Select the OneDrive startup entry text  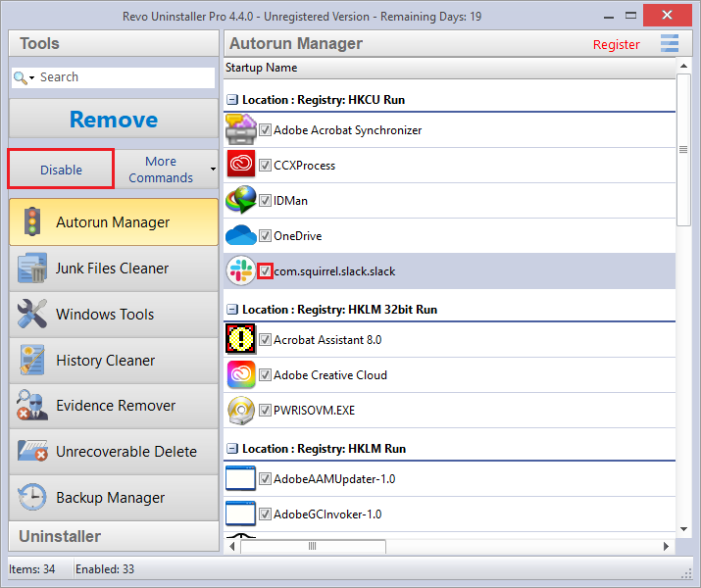tap(297, 236)
